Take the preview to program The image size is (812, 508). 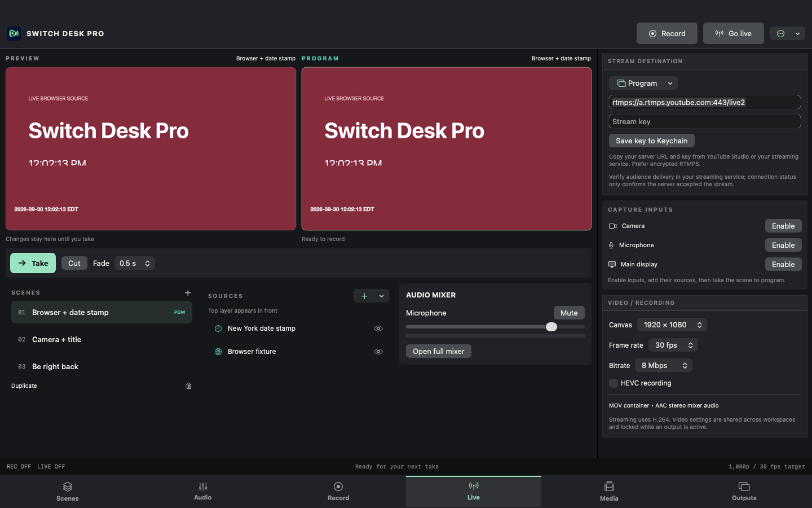tap(33, 263)
